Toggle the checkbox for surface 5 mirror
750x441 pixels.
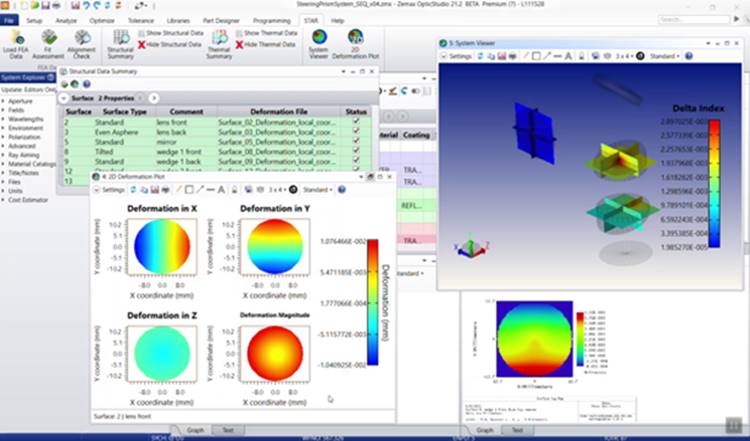coord(356,141)
